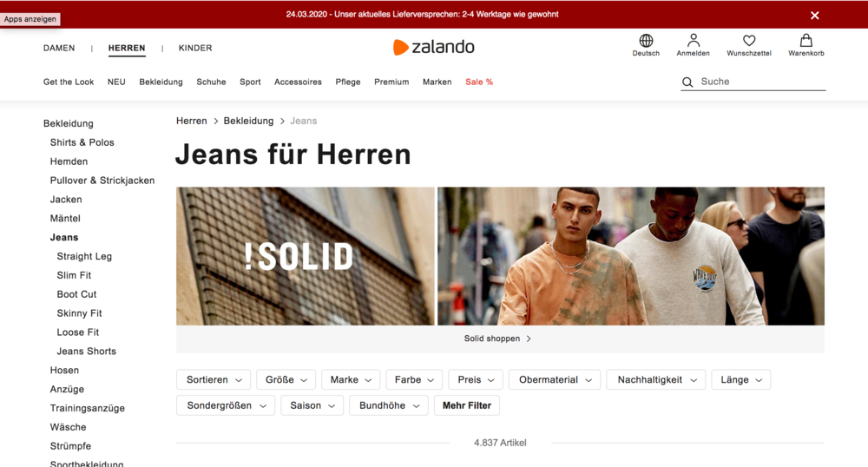Expand the Nachhaltigkeit filter
This screenshot has height=467, width=868.
click(656, 379)
